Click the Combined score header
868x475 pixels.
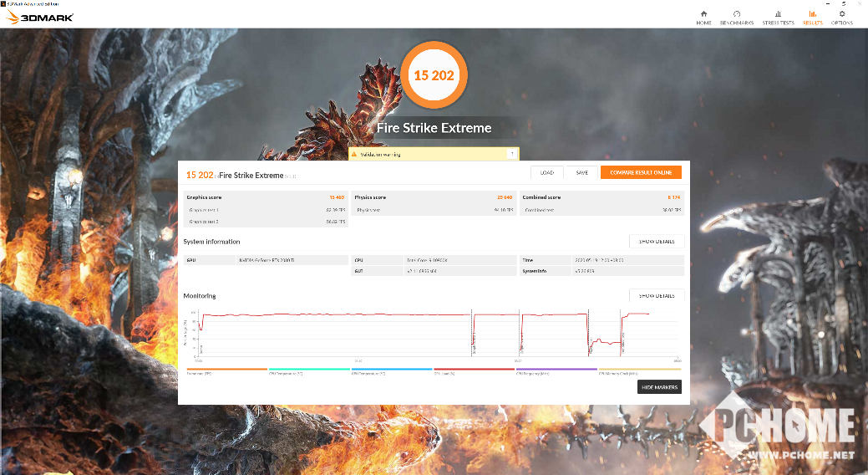point(541,197)
